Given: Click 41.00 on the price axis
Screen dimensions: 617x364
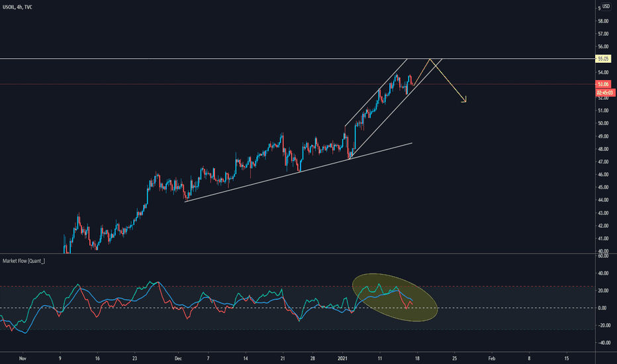Looking at the screenshot, I should 603,238.
